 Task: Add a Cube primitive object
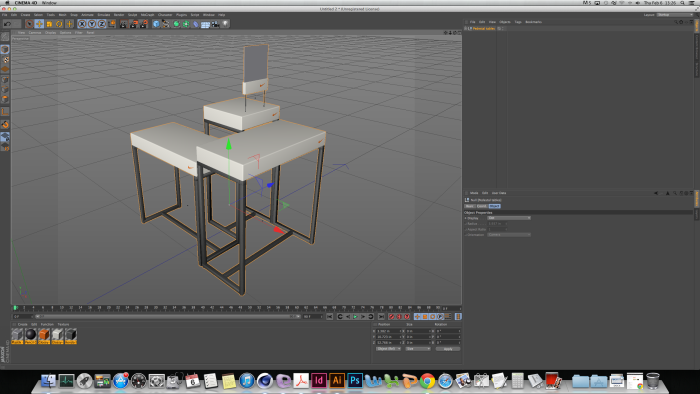(156, 24)
